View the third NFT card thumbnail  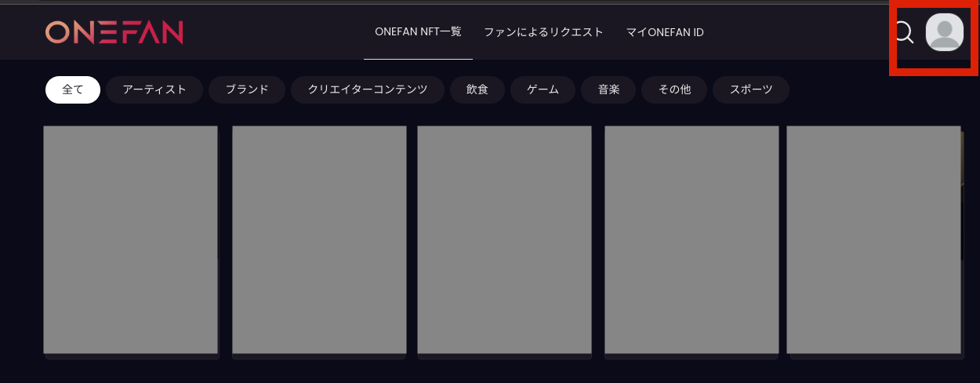click(504, 239)
